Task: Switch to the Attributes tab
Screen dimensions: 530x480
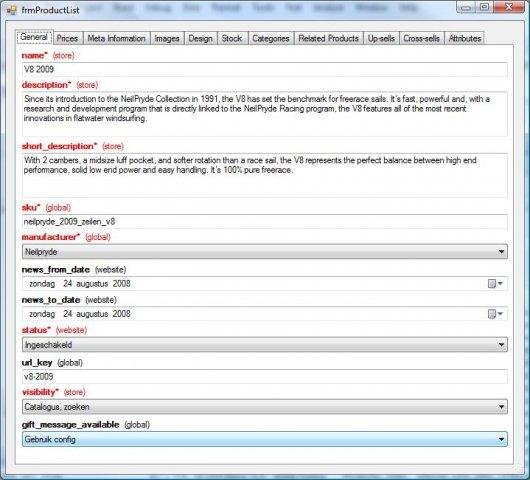Action: 465,39
